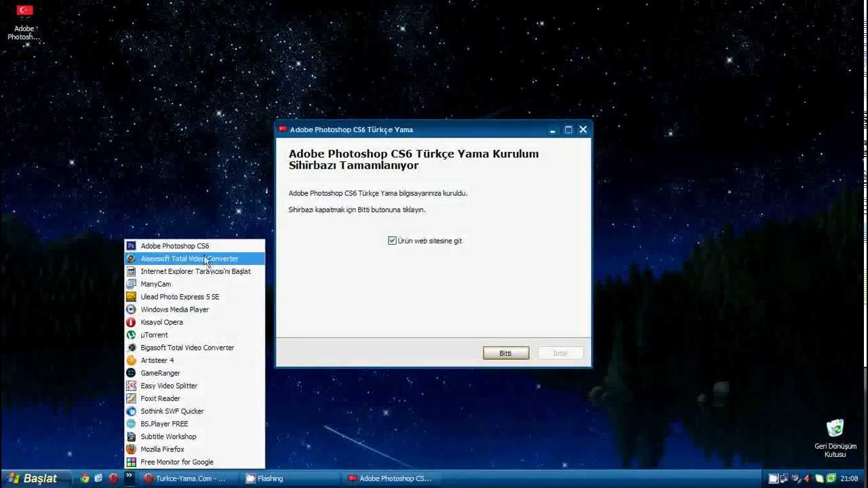Close the Adobe Photoshop CS6 Türkçe Yama dialog
Image resolution: width=868 pixels, height=488 pixels.
pyautogui.click(x=583, y=129)
